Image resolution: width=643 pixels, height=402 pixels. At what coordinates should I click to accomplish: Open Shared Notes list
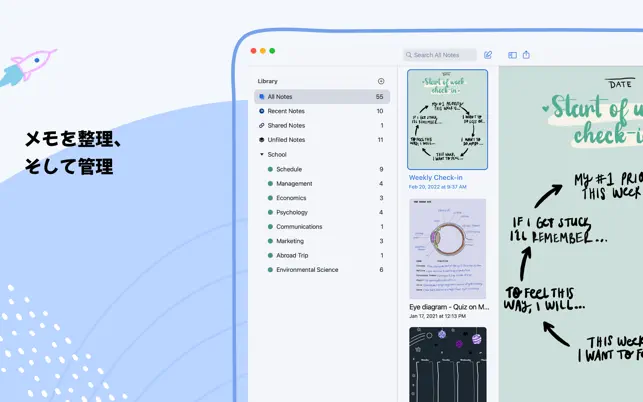322,126
